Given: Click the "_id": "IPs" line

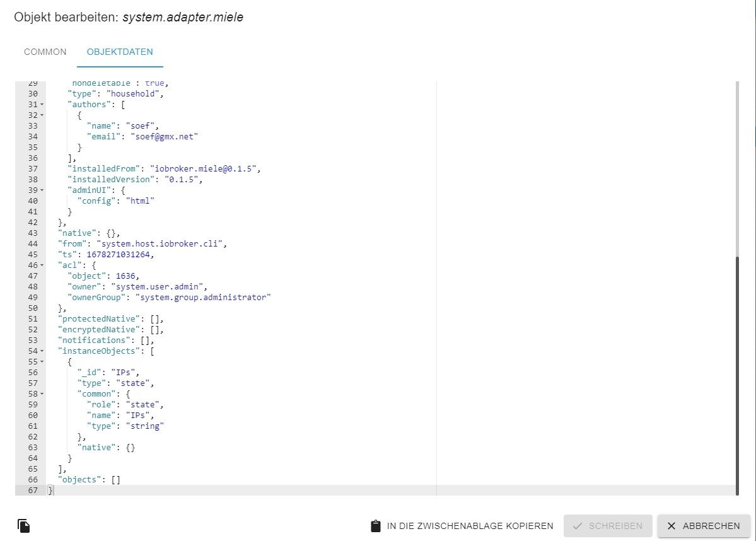Looking at the screenshot, I should click(x=108, y=372).
